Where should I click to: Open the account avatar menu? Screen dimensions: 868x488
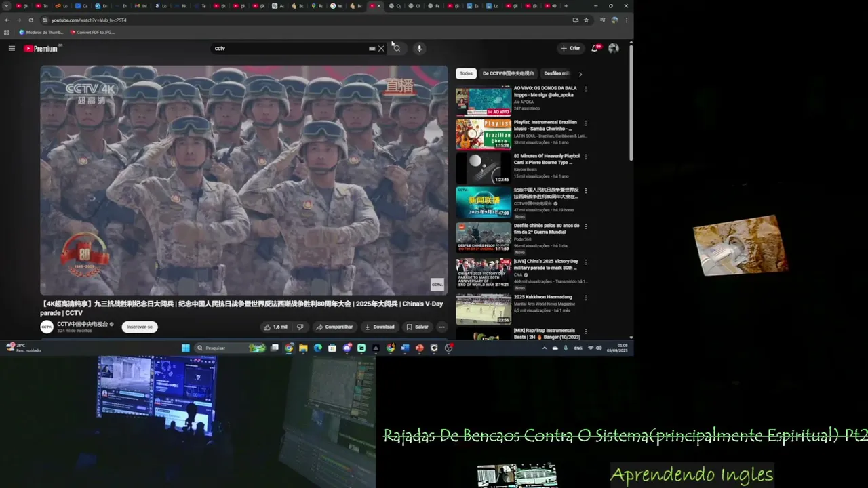click(614, 48)
